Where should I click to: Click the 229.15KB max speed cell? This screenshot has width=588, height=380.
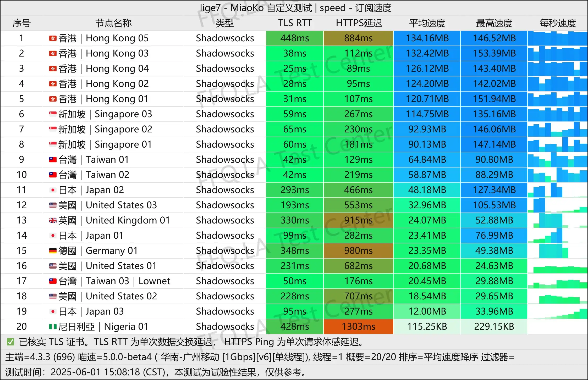[x=494, y=327]
